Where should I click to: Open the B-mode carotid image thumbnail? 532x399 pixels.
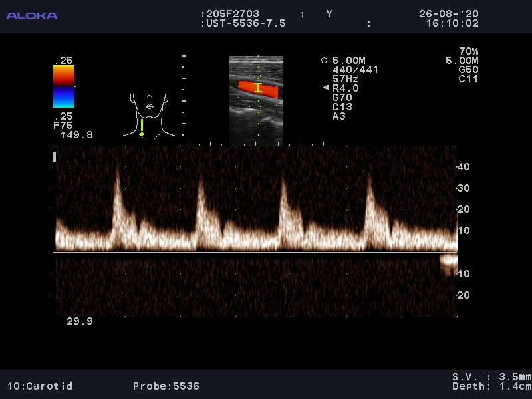(256, 100)
